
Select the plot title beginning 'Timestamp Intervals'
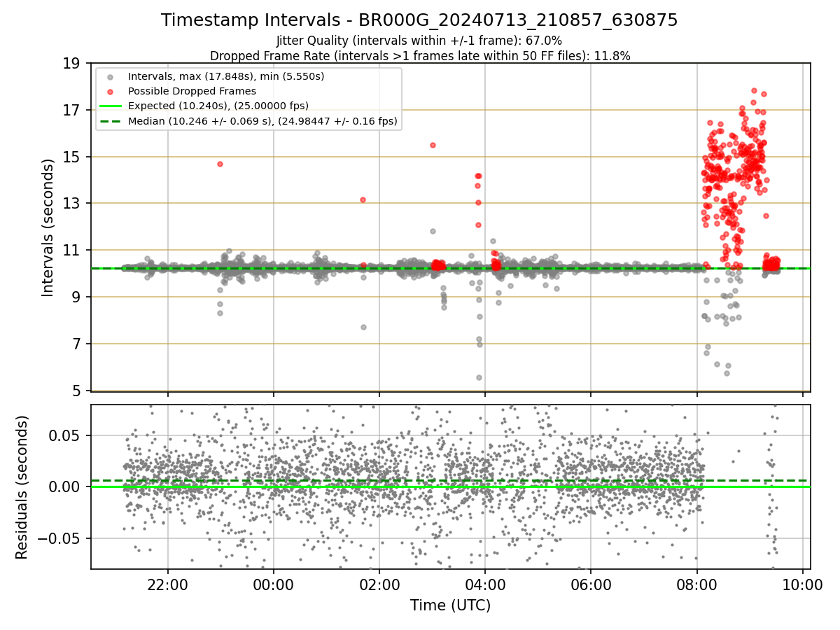point(419,20)
